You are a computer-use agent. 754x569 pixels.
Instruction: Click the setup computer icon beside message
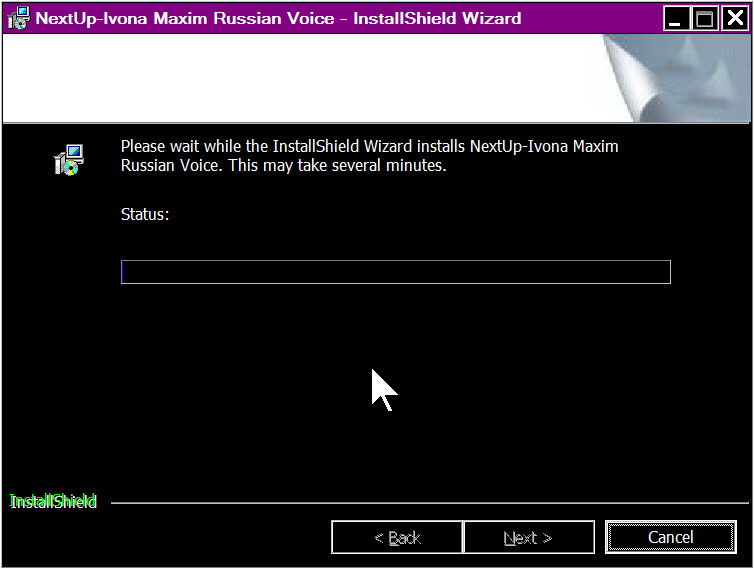click(x=69, y=159)
